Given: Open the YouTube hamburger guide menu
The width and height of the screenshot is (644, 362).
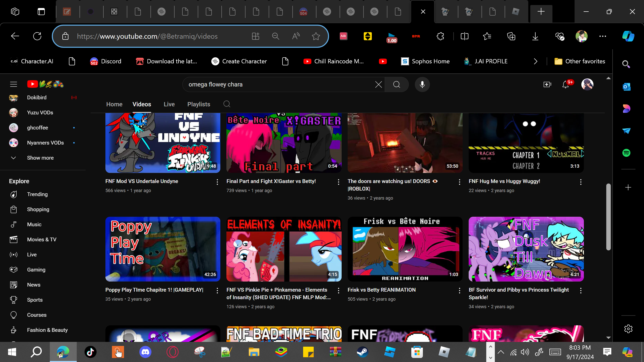Looking at the screenshot, I should [x=14, y=84].
